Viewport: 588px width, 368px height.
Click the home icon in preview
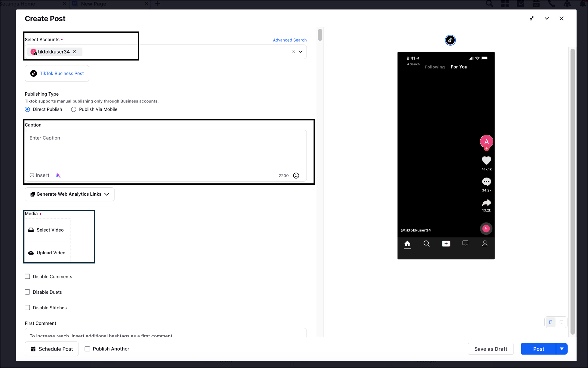(407, 244)
